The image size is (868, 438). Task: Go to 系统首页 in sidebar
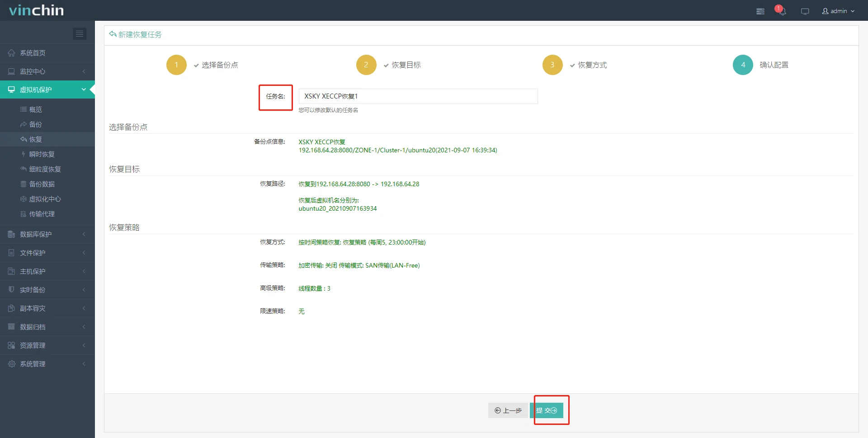click(x=47, y=53)
